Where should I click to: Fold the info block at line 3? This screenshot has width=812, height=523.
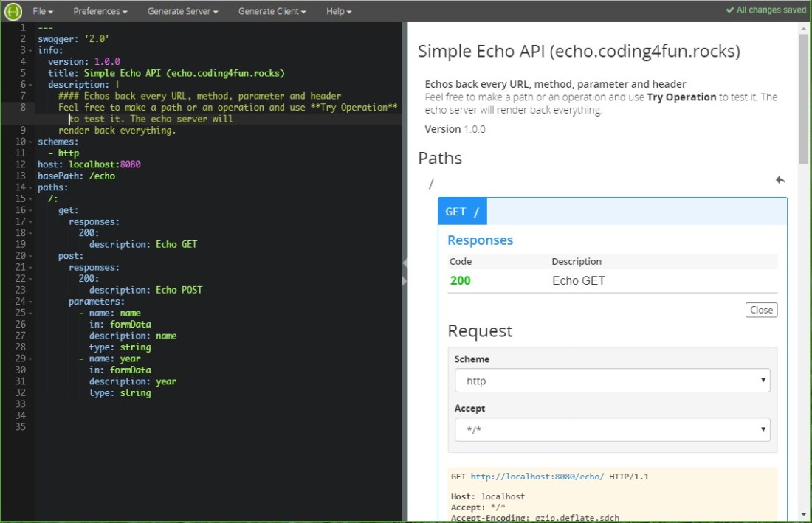coord(30,51)
